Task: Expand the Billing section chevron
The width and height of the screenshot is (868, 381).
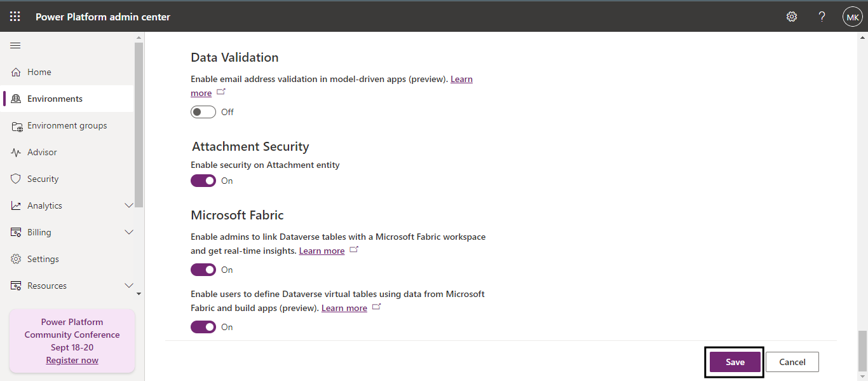Action: [129, 233]
